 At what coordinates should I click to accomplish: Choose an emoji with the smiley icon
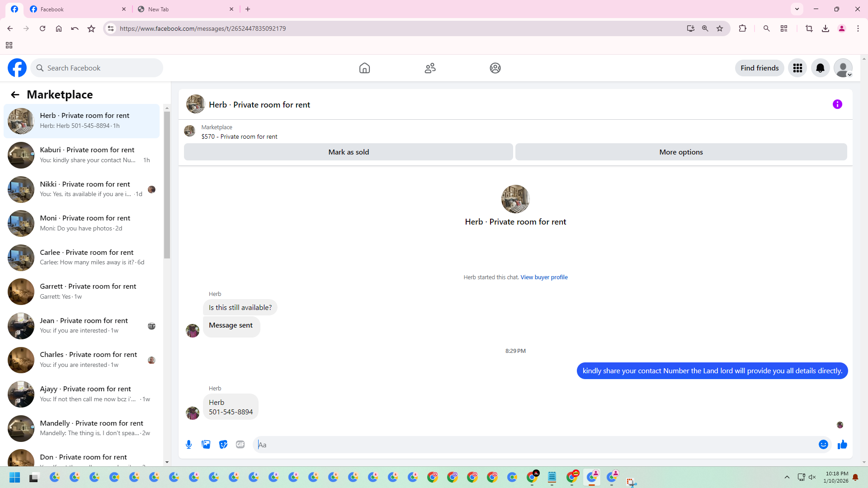(x=823, y=445)
